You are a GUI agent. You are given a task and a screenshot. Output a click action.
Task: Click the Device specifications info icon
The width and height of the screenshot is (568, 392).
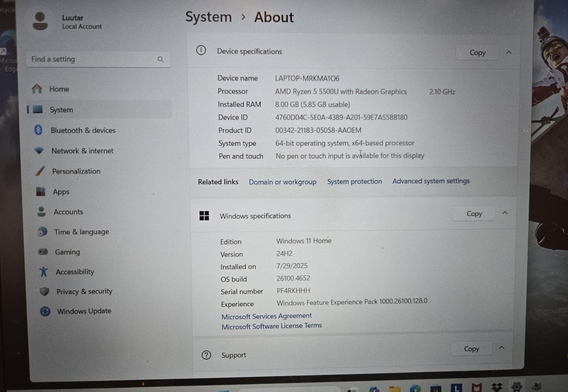click(x=201, y=50)
